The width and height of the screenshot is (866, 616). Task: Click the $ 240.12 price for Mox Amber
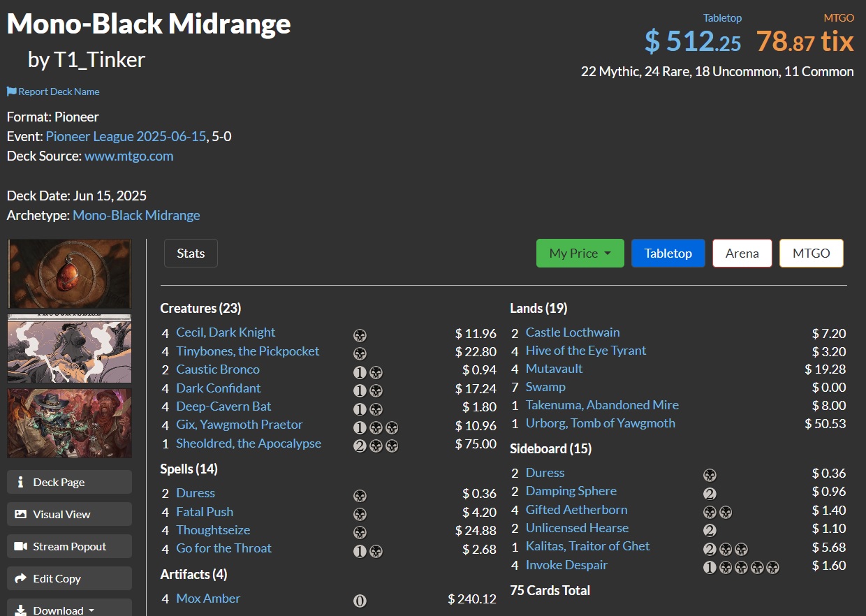472,599
